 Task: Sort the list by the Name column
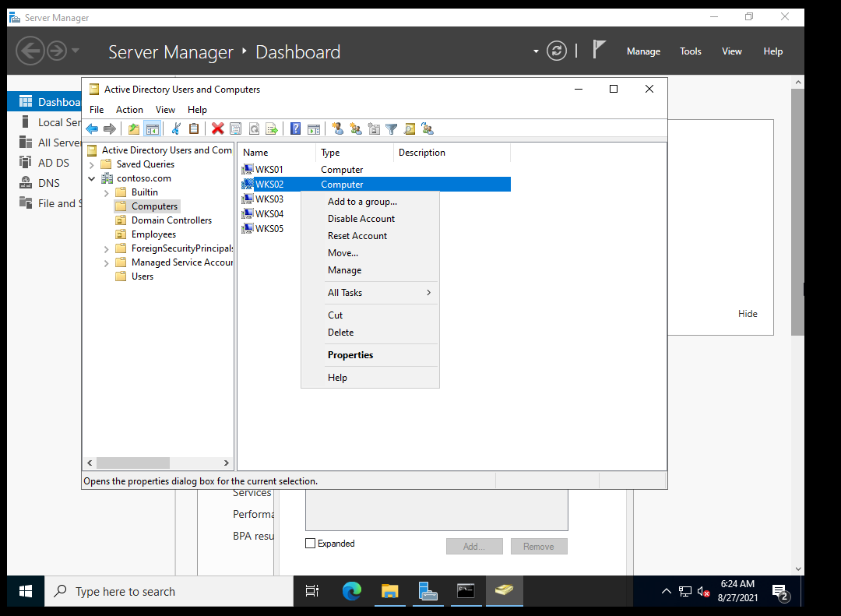(x=276, y=153)
